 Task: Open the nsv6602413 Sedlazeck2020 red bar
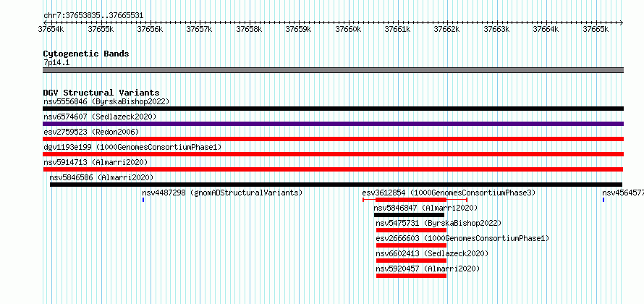411,261
